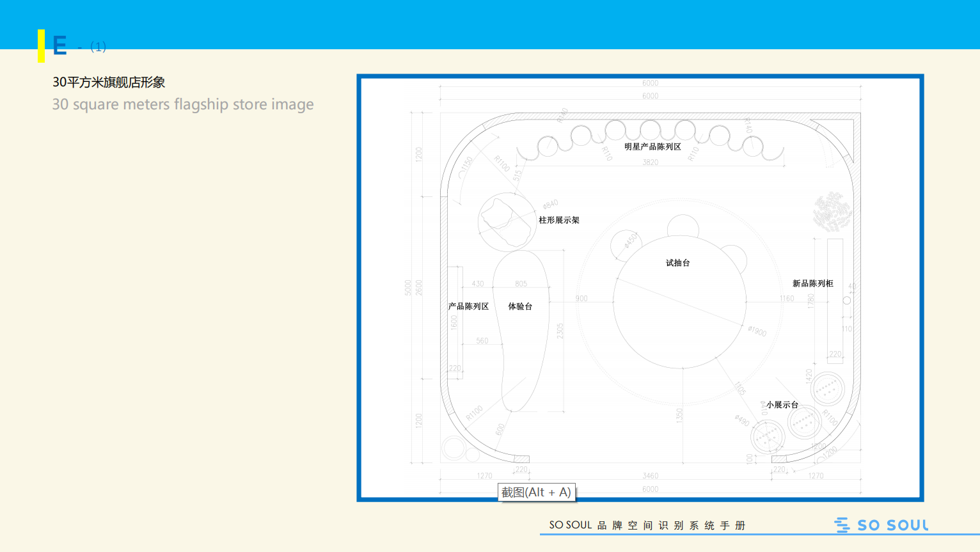Click the ø840 diameter label
This screenshot has height=552, width=980.
pyautogui.click(x=550, y=204)
